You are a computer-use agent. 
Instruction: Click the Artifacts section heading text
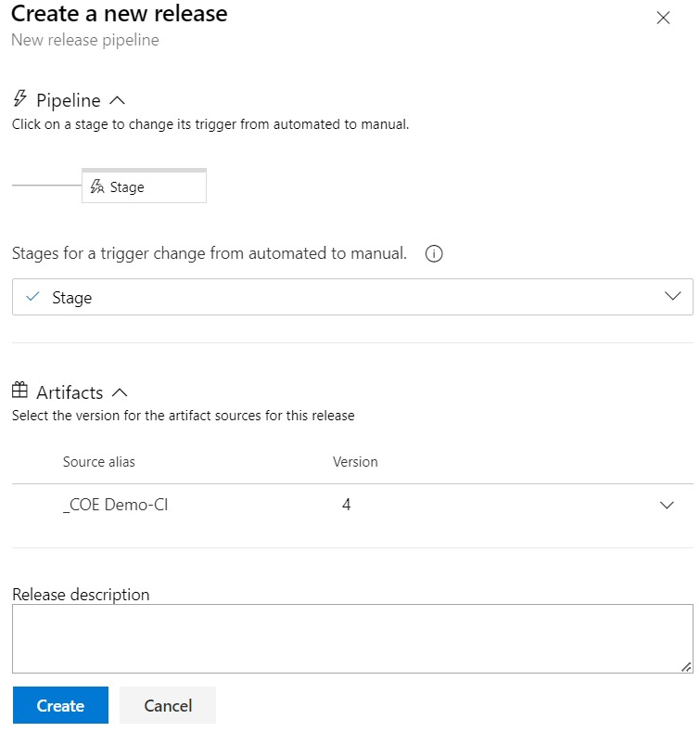pyautogui.click(x=70, y=392)
